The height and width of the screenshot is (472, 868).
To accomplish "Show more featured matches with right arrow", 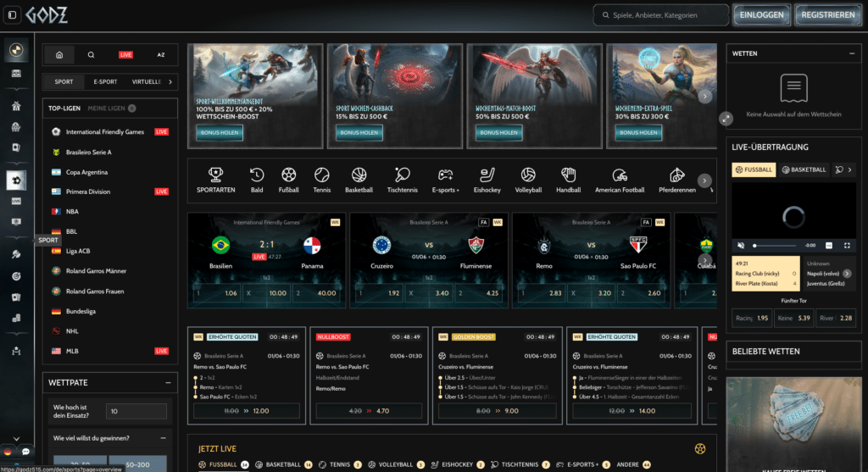I will pyautogui.click(x=704, y=260).
